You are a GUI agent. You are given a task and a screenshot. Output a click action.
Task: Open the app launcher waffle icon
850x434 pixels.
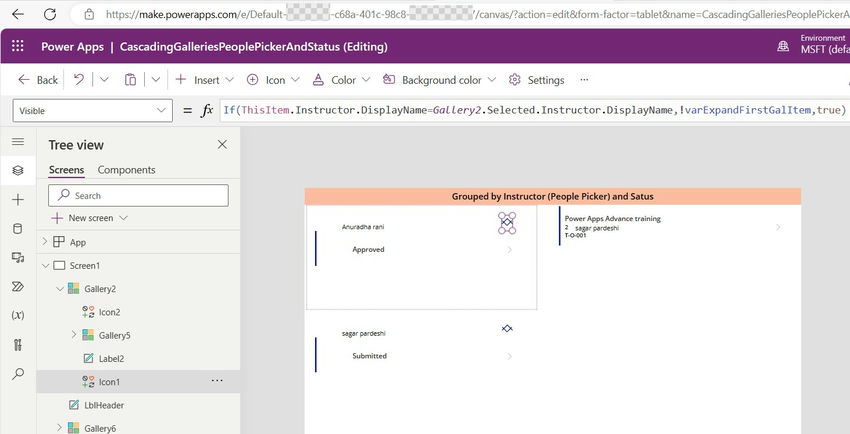(x=18, y=46)
